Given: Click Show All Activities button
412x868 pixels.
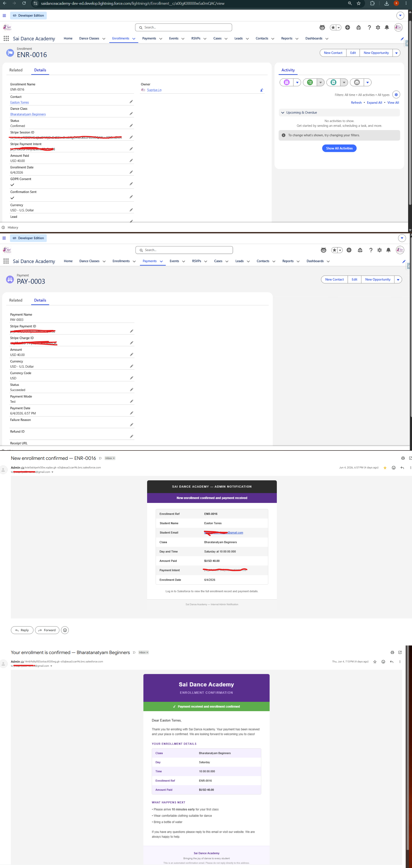Looking at the screenshot, I should point(339,148).
